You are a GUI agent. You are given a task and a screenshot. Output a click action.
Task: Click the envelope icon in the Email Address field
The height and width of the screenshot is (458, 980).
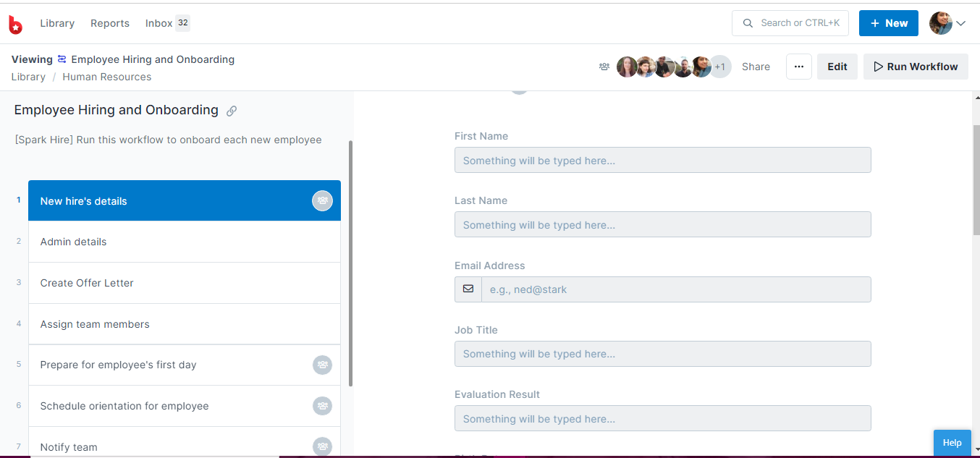[x=468, y=289]
